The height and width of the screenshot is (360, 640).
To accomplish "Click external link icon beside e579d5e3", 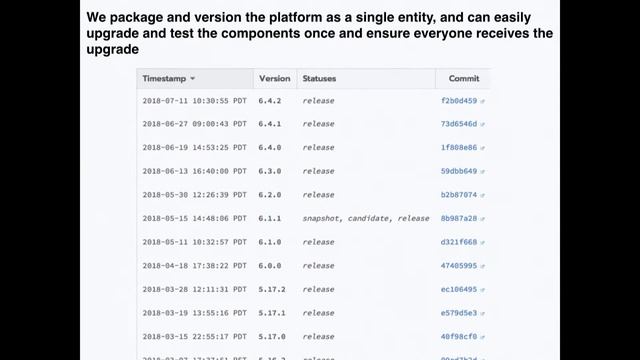I will coord(482,313).
